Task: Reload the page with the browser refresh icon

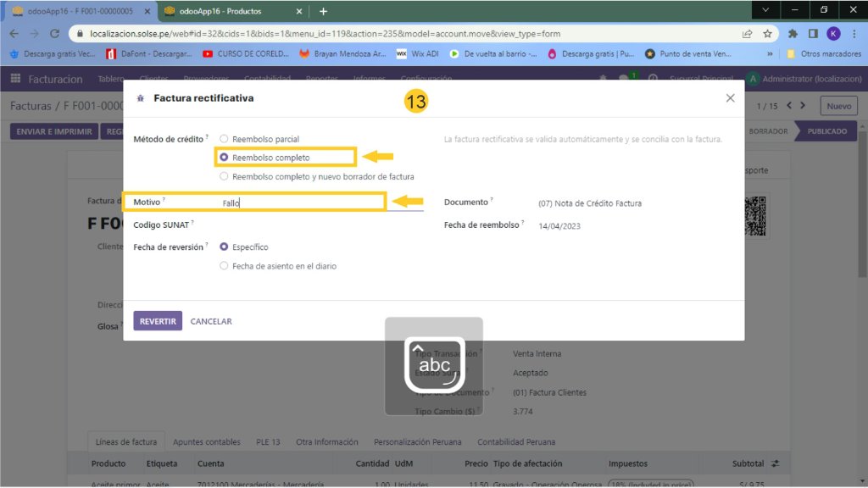Action: point(54,34)
